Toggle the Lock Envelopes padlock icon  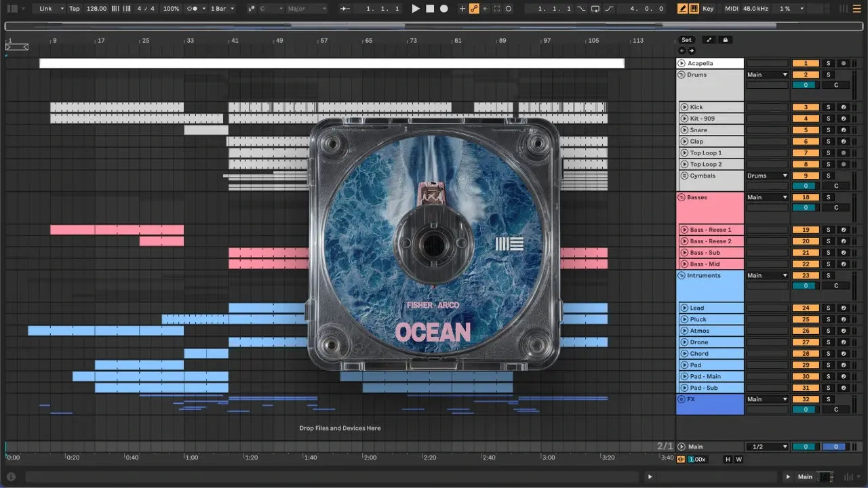point(726,40)
